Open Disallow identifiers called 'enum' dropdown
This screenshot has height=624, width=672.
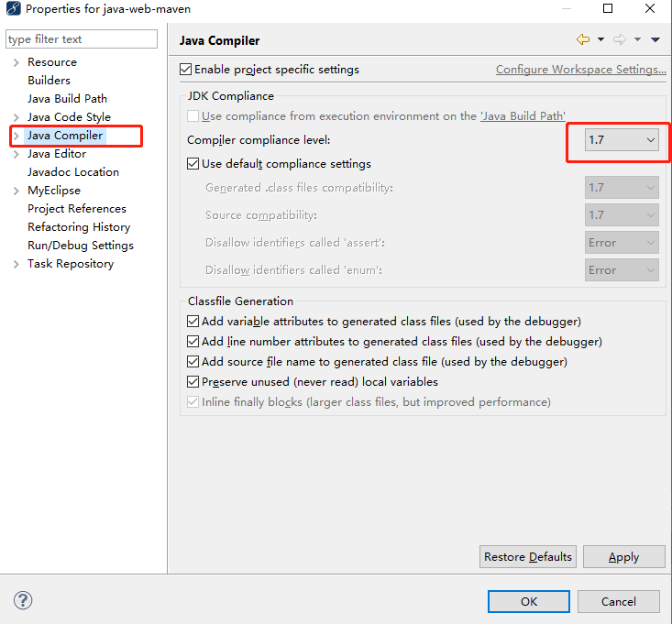pos(622,270)
